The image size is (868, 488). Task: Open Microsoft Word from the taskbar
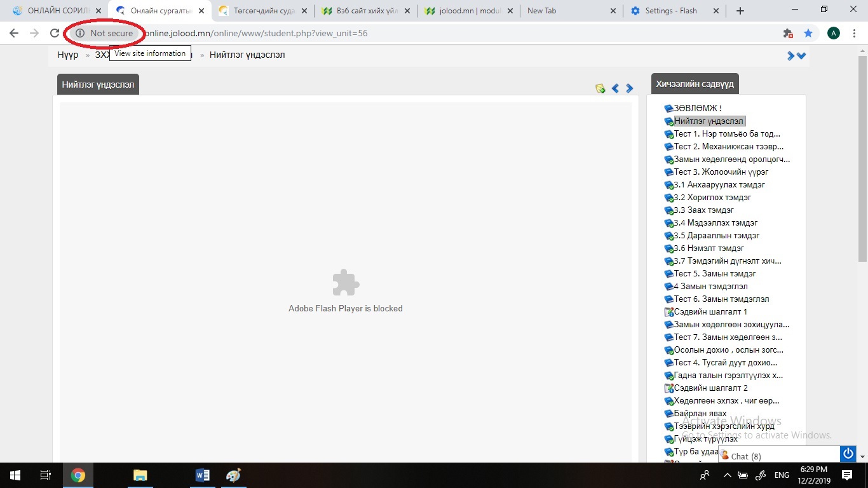pyautogui.click(x=203, y=475)
